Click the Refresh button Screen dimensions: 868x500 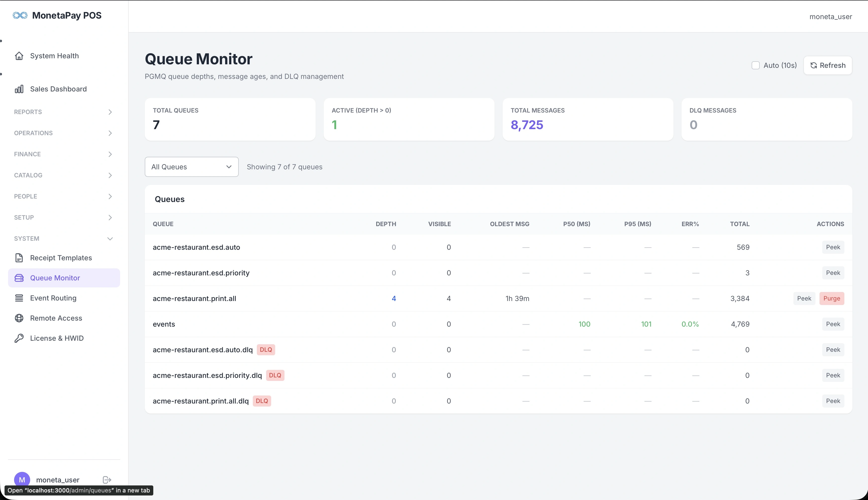point(828,65)
